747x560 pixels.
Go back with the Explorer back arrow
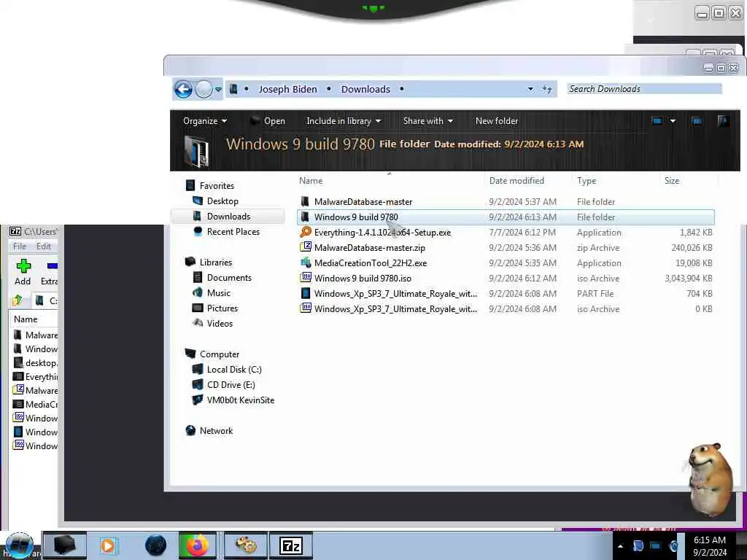click(183, 89)
